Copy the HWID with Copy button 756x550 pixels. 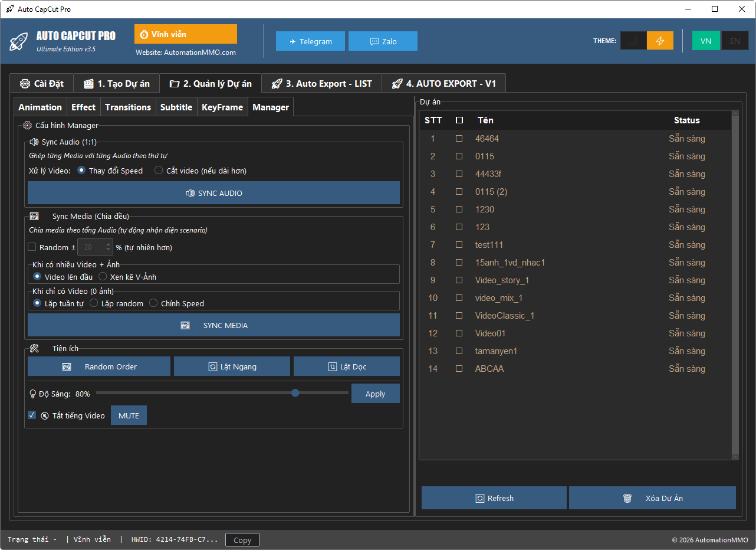[242, 540]
